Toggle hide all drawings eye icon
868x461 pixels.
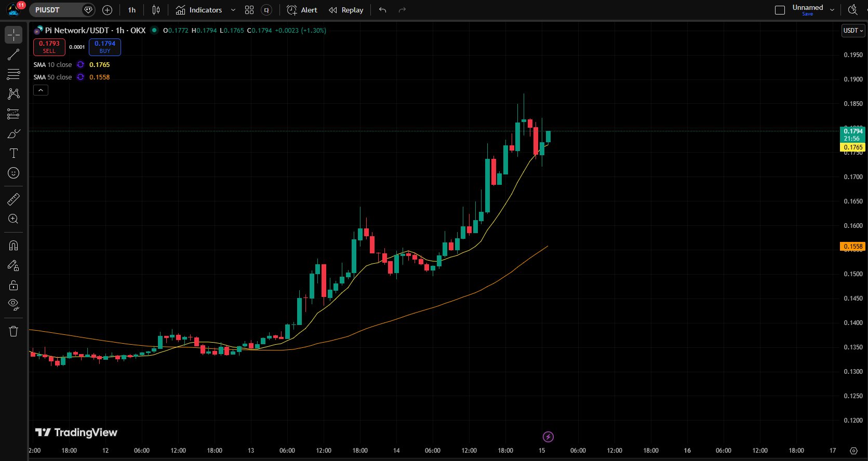point(14,305)
